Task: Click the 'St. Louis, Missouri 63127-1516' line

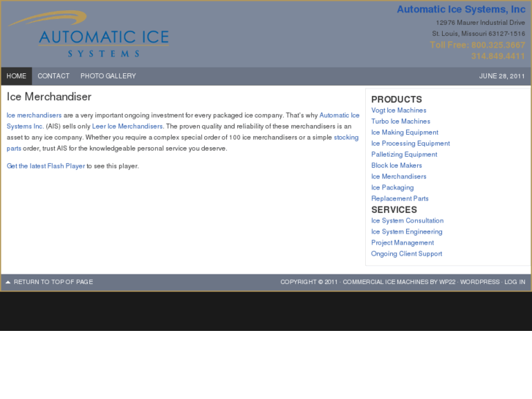Action: [x=479, y=34]
